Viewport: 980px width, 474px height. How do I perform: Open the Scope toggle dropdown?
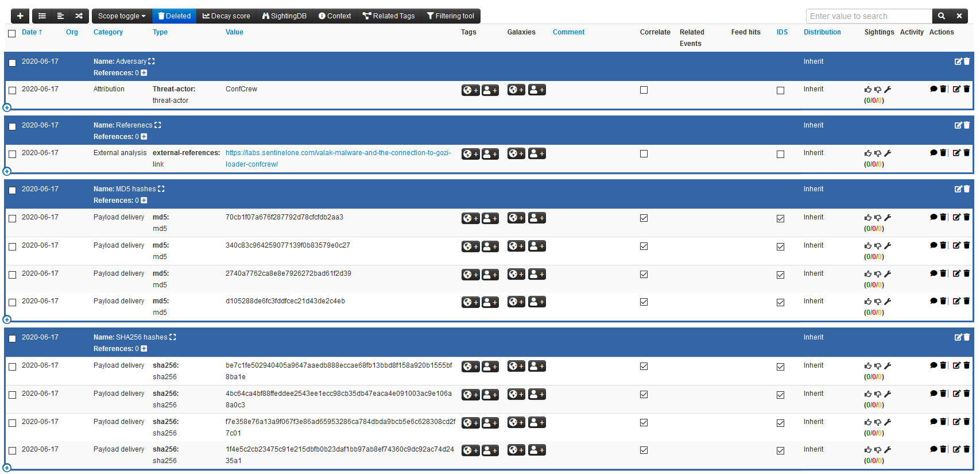pos(122,16)
